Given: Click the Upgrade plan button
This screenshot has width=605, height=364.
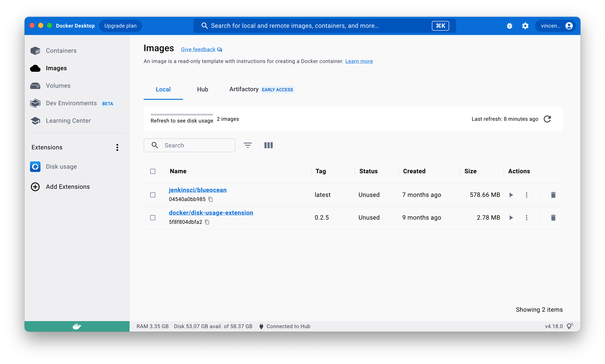Looking at the screenshot, I should [x=121, y=26].
